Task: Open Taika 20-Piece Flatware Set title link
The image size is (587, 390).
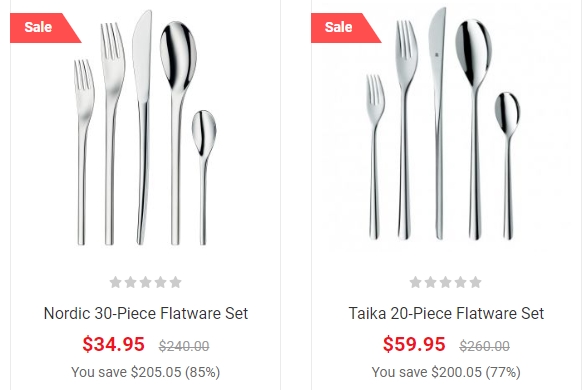Action: click(x=446, y=313)
